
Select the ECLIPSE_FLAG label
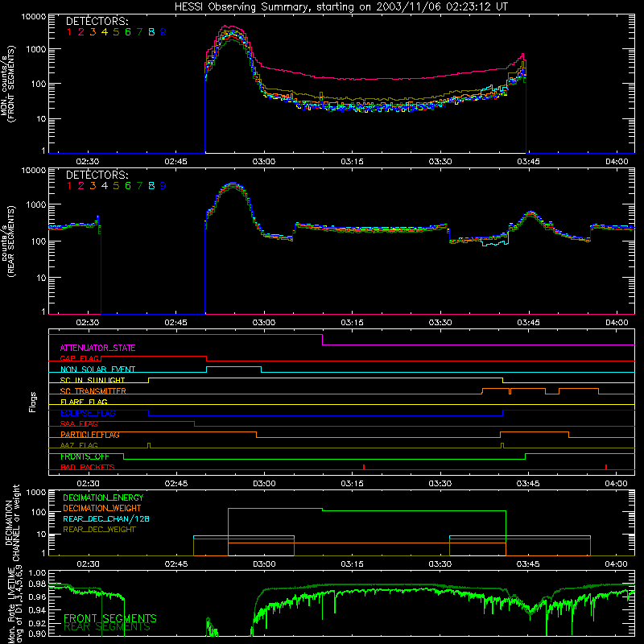pos(88,413)
